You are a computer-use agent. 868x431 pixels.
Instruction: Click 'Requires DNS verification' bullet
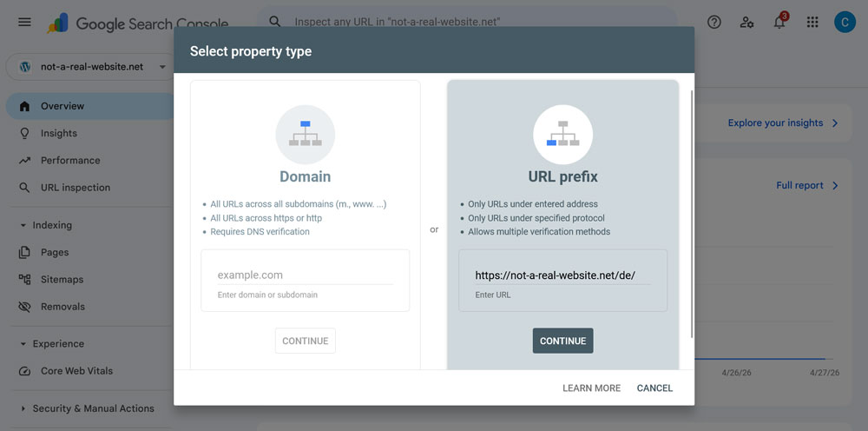tap(260, 231)
